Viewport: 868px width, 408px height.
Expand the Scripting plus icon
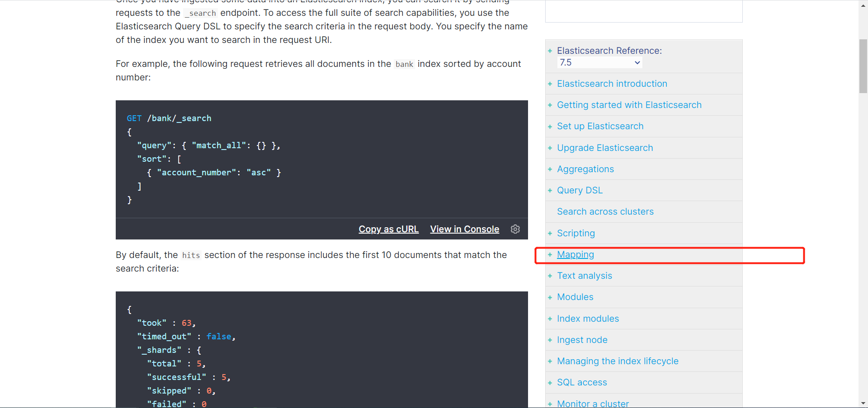550,233
